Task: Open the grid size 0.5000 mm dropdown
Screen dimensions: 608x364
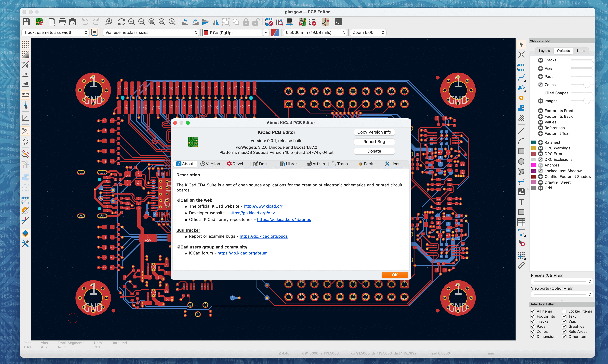Action: tap(315, 32)
